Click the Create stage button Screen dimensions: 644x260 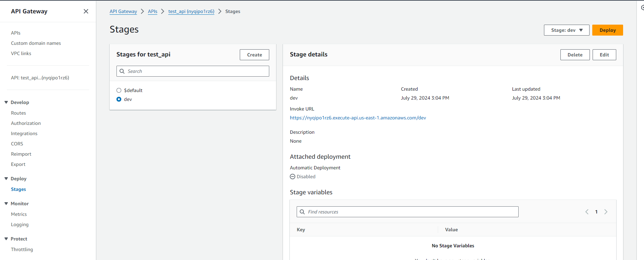(254, 55)
